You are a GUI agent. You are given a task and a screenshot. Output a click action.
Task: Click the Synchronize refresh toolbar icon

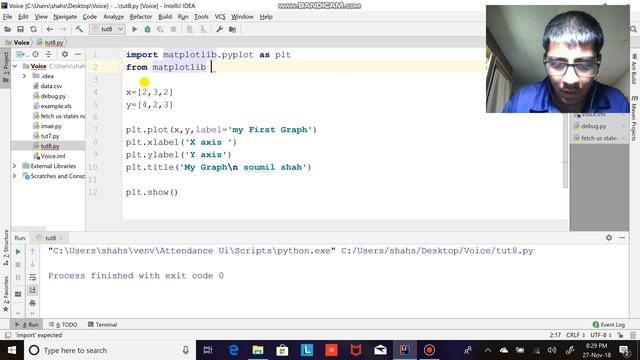tap(33, 29)
